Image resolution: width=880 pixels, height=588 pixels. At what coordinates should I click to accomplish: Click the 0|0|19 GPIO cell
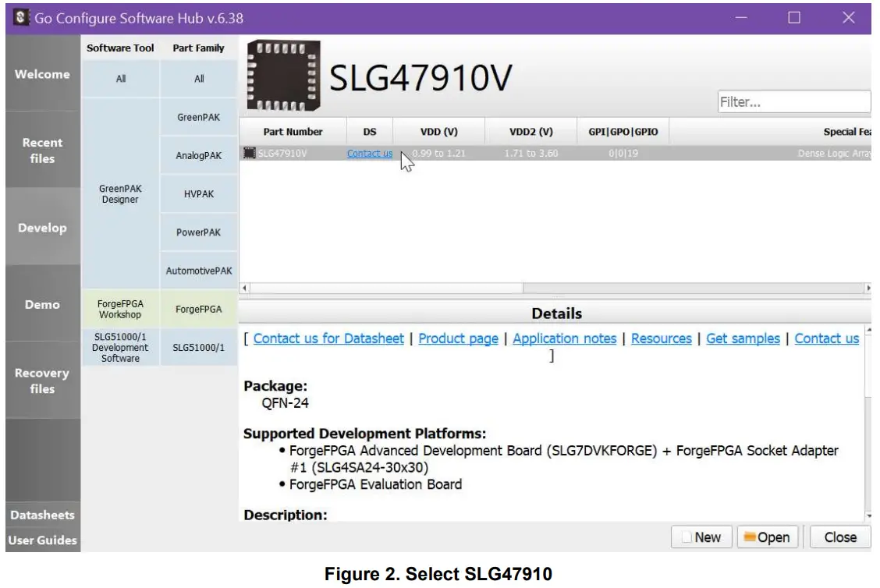(623, 153)
